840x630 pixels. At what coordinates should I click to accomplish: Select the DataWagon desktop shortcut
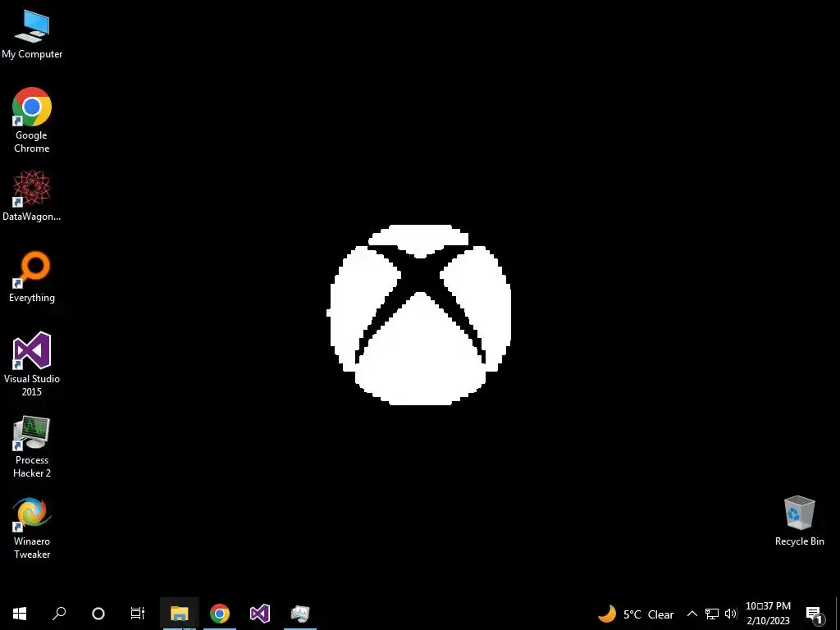32,195
